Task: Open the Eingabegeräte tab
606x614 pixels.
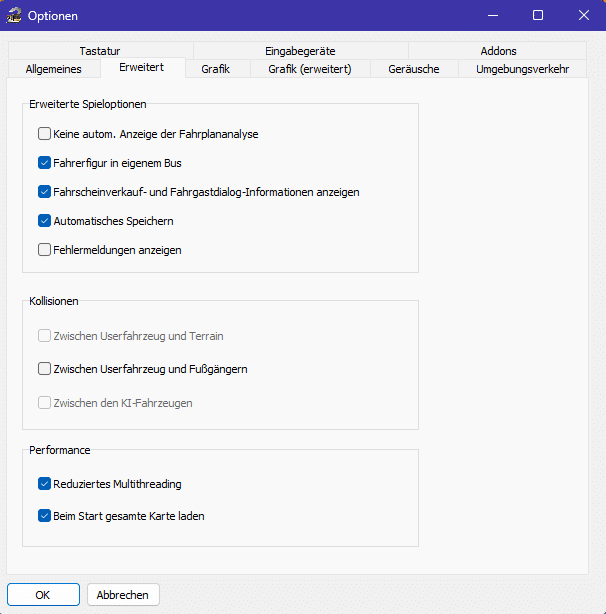Action: click(300, 51)
